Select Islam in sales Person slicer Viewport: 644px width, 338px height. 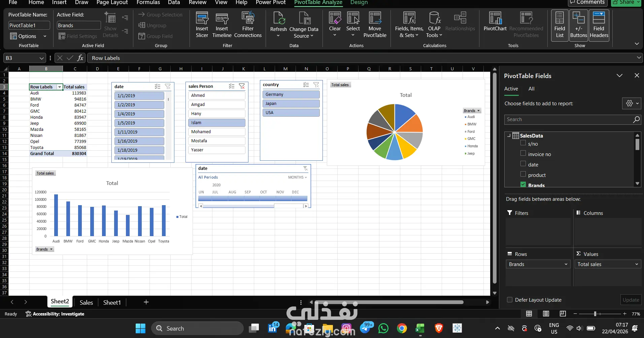tap(217, 123)
